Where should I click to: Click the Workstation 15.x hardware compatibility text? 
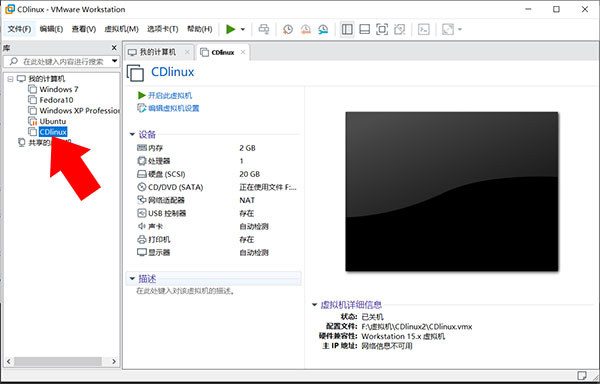[x=403, y=336]
